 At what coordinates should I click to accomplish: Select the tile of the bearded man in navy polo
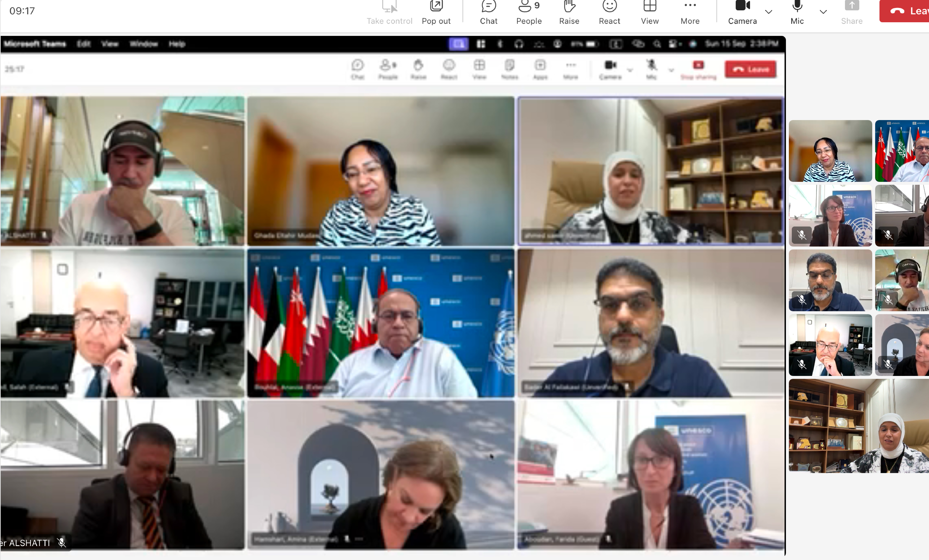pyautogui.click(x=651, y=323)
